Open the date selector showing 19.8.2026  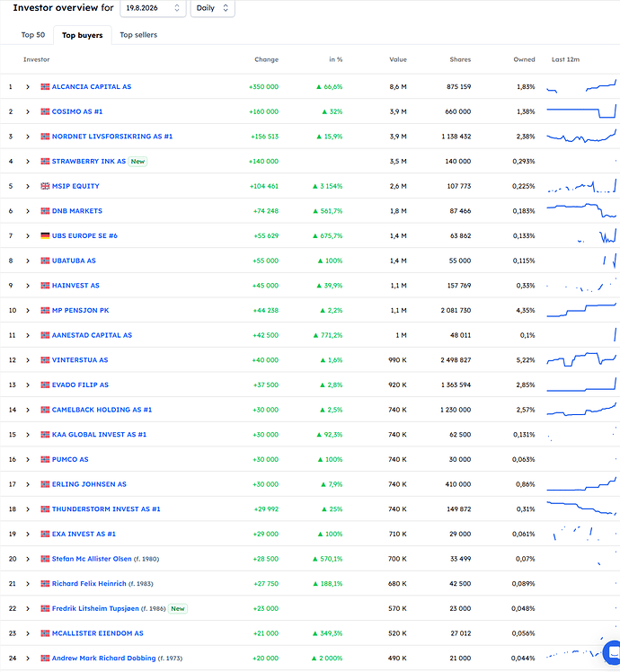click(153, 8)
